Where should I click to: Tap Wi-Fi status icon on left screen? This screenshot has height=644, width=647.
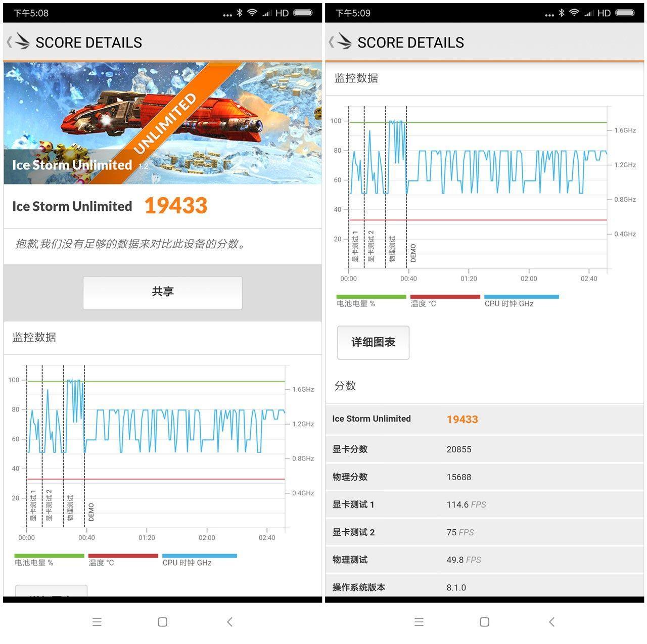coord(252,13)
